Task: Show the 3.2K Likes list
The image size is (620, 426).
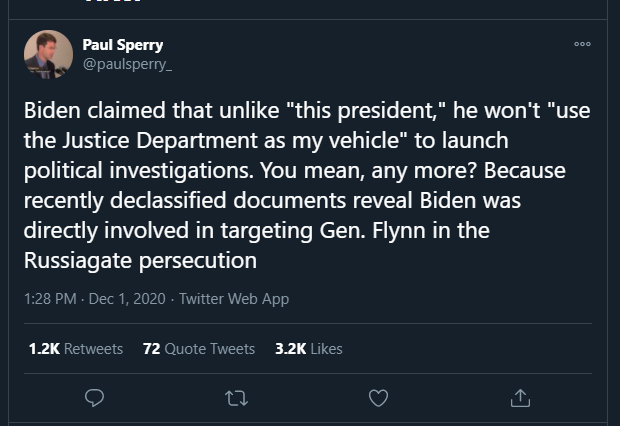Action: 309,349
